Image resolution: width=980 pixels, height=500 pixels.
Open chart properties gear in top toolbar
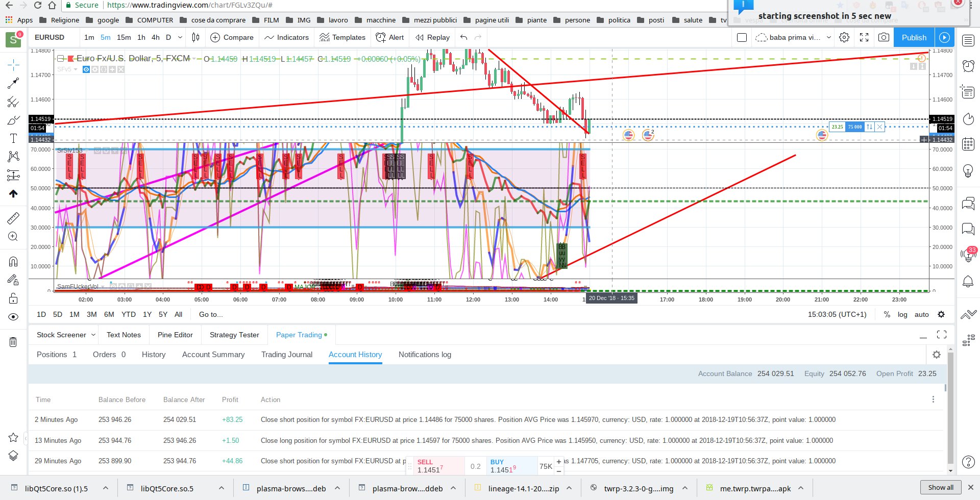[844, 37]
